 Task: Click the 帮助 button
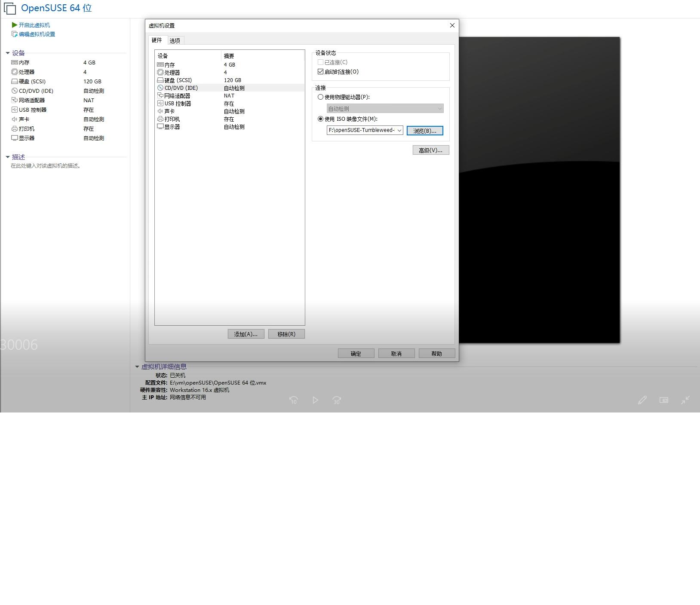[x=437, y=354]
